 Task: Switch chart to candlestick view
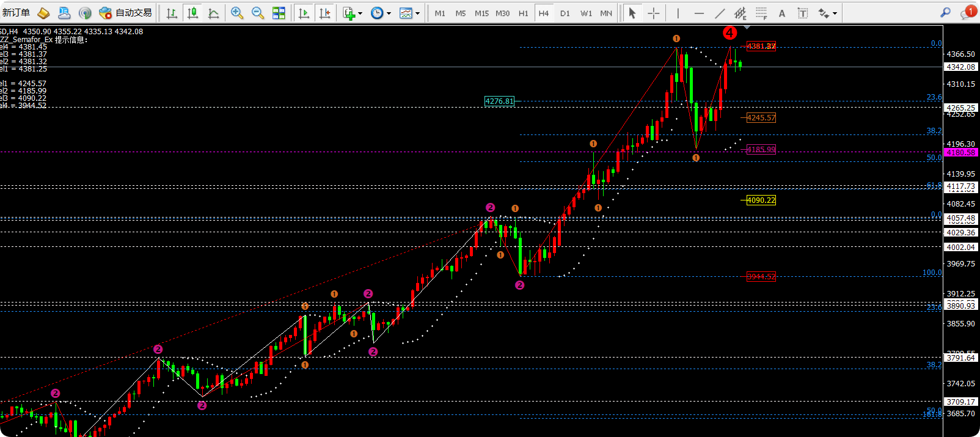point(192,13)
